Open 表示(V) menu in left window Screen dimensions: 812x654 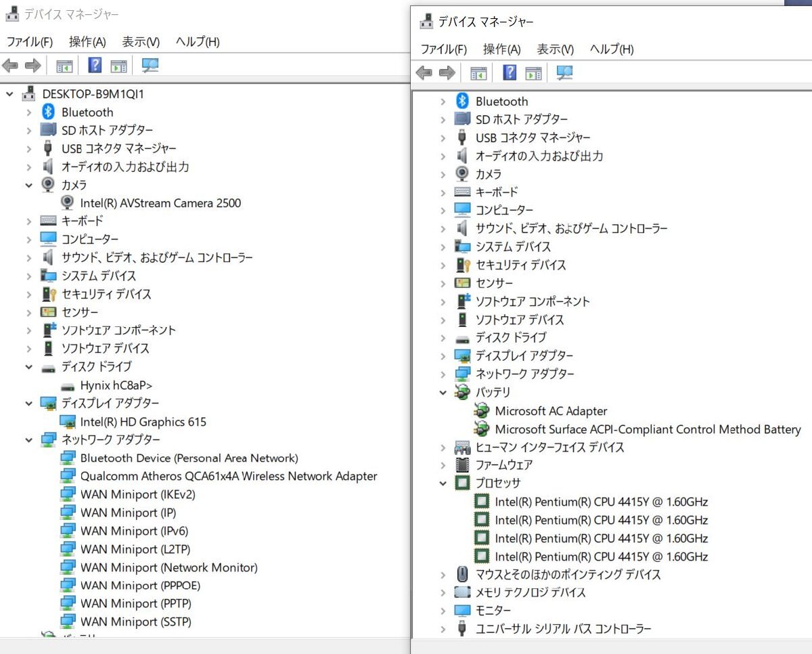click(x=141, y=42)
